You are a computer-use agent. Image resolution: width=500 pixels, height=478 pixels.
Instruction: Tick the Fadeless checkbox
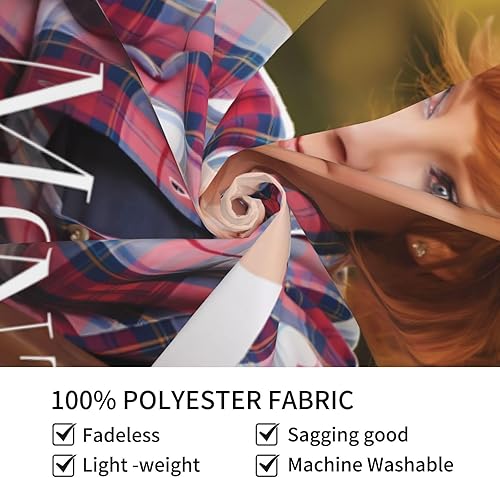(x=63, y=434)
